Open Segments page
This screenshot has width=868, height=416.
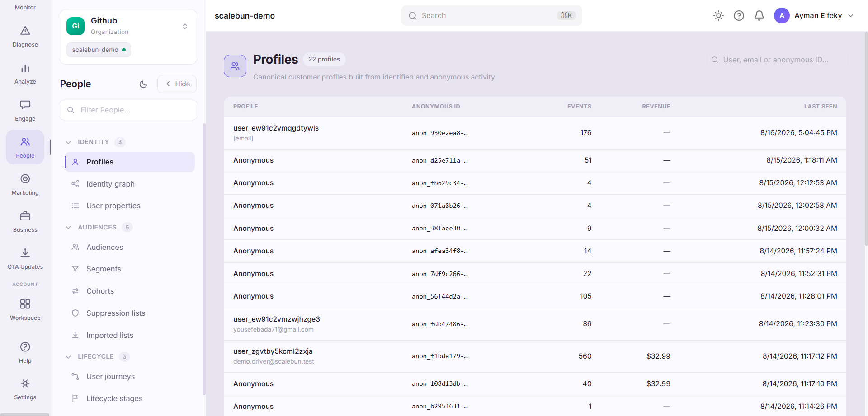click(130, 269)
